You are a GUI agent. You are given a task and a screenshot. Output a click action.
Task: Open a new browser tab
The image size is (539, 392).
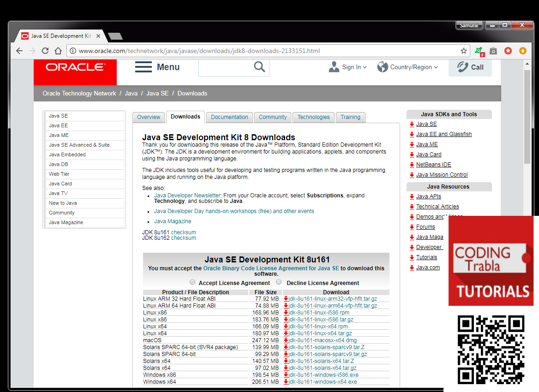click(115, 36)
